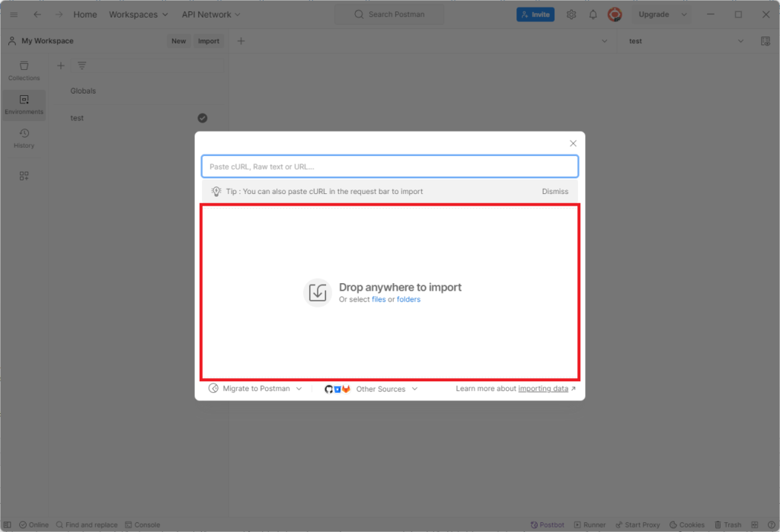Expand the Workspaces dropdown
The image size is (780, 532).
[139, 14]
